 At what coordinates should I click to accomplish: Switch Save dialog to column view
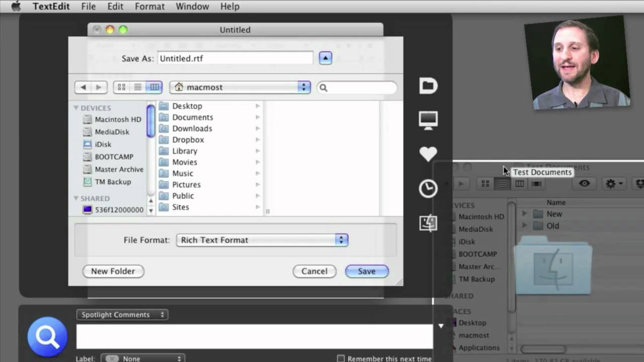[154, 87]
